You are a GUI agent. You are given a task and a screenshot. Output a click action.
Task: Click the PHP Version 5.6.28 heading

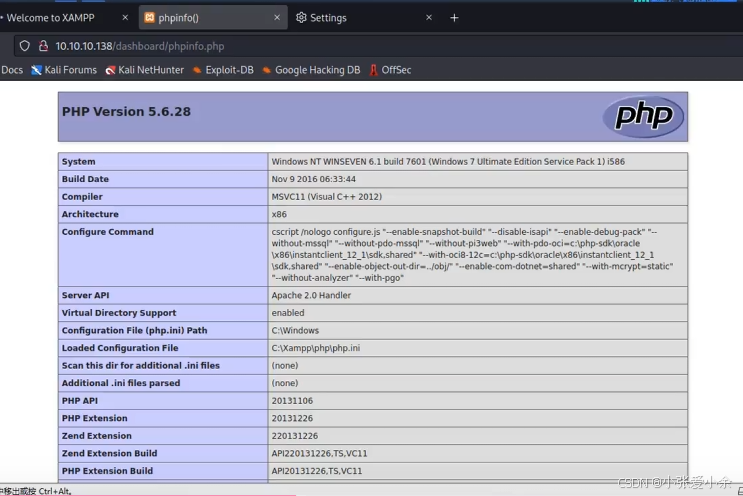click(126, 112)
